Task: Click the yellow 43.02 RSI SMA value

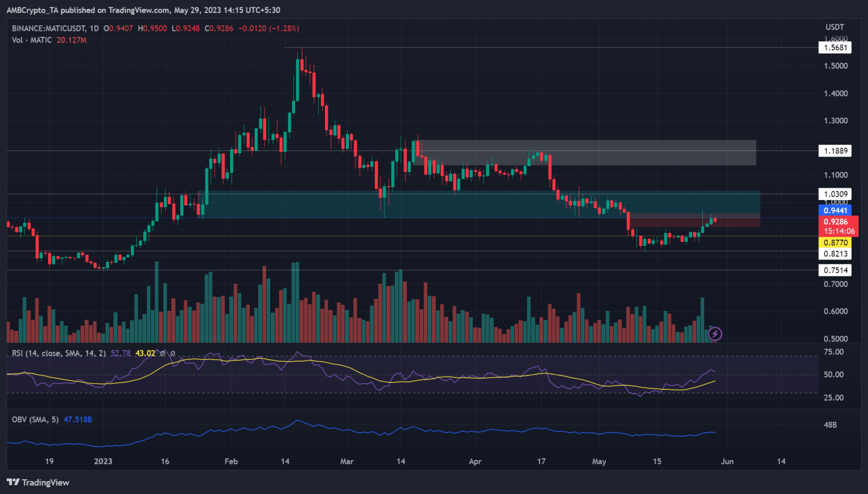Action: (144, 353)
